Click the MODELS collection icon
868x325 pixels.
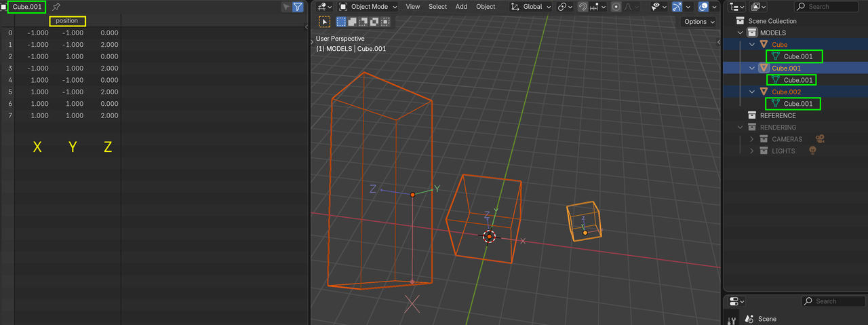point(751,33)
